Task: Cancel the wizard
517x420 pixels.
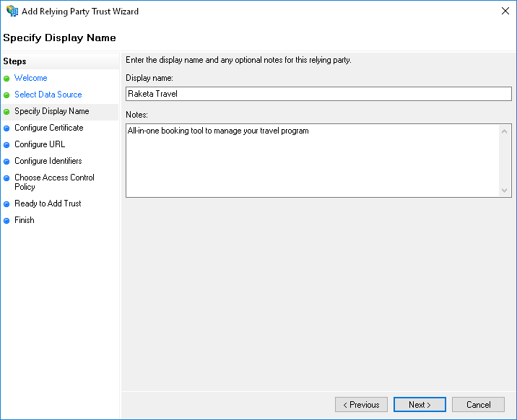Action: point(478,405)
